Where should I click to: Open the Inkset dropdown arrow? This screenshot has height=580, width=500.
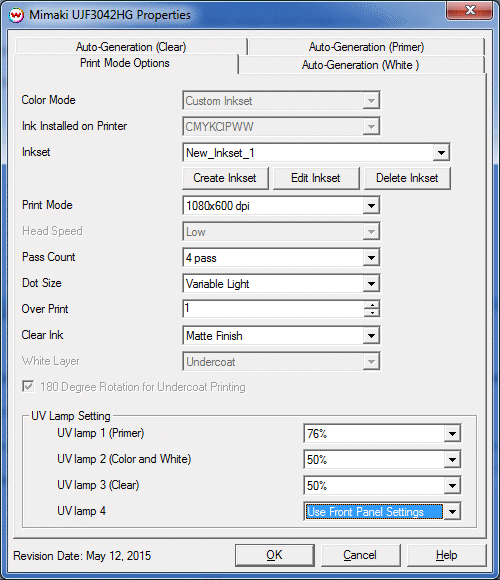(x=441, y=152)
